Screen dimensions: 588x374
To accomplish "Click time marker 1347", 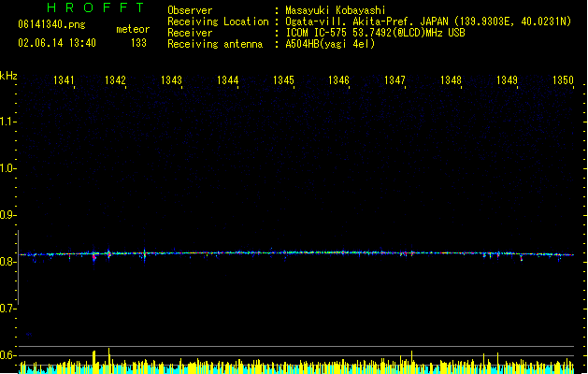I will click(394, 80).
